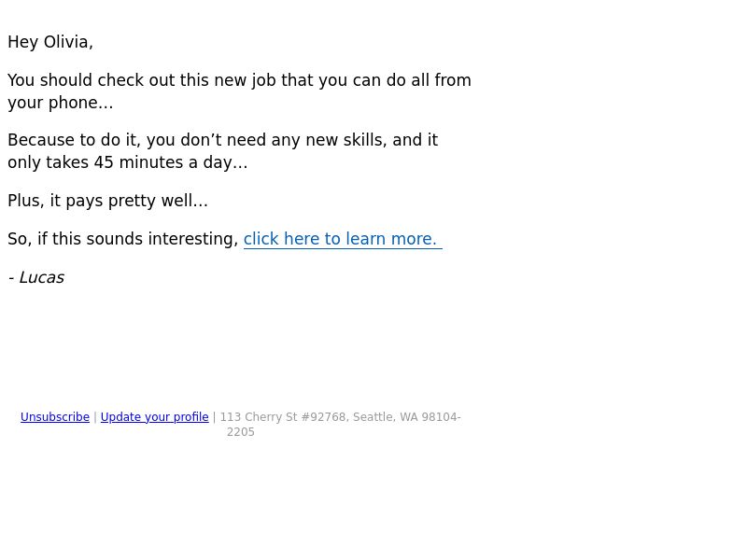Click the '2205' zip code extension
747x560 pixels.
[x=241, y=432]
